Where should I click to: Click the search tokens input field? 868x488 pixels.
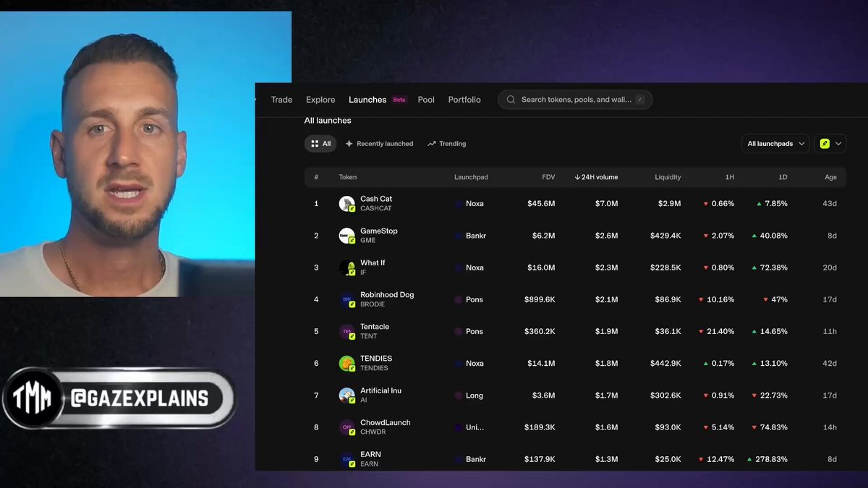coord(575,100)
